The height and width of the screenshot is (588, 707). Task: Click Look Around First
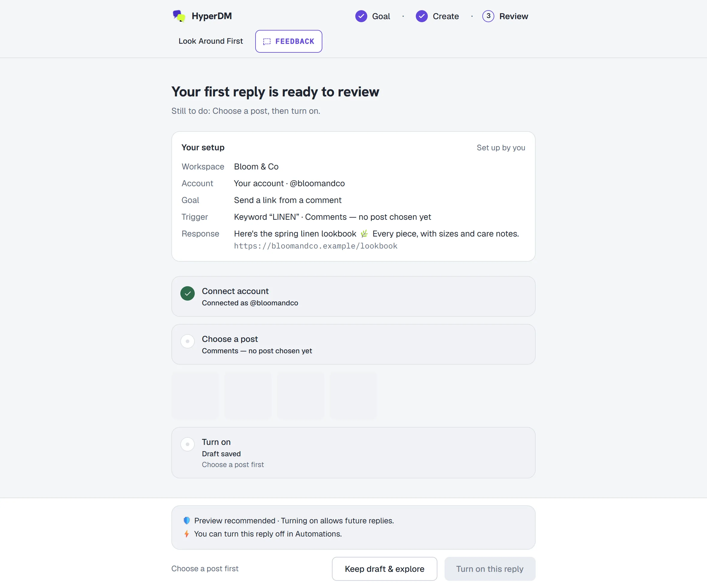click(210, 41)
